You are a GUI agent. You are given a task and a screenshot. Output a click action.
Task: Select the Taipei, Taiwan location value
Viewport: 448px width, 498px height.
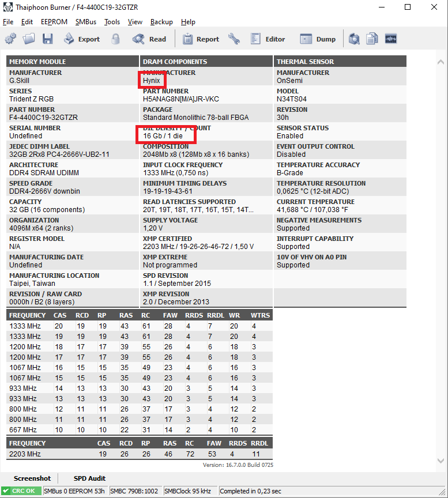pyautogui.click(x=32, y=284)
